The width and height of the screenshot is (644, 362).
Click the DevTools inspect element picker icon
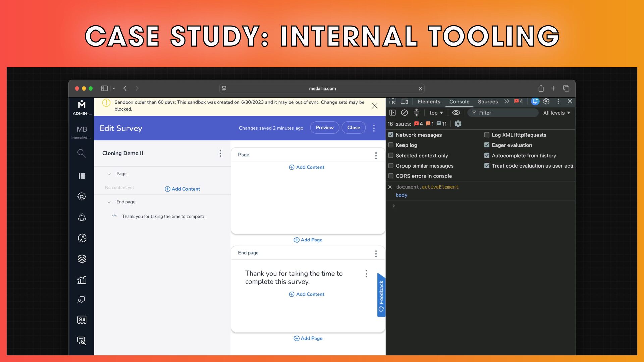(392, 101)
